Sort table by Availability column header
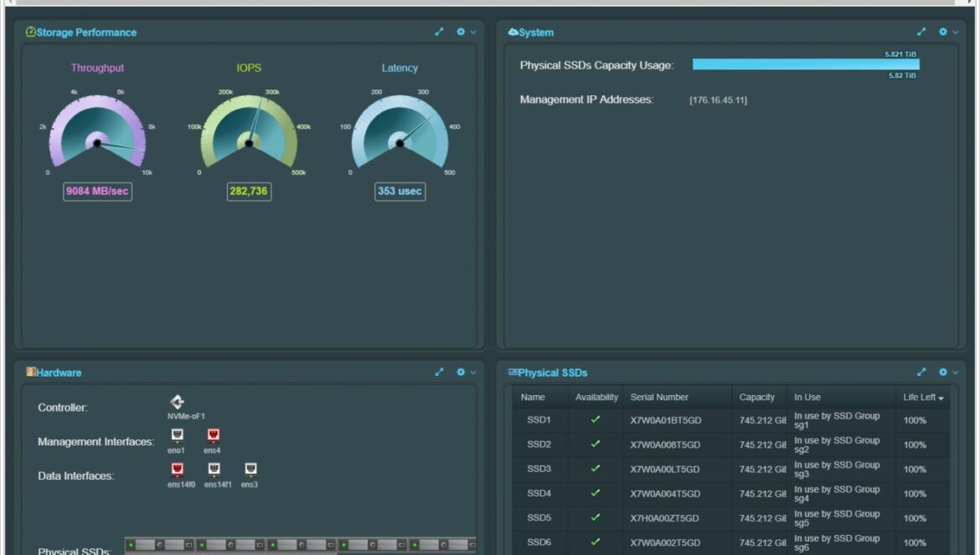The width and height of the screenshot is (980, 555). [596, 397]
